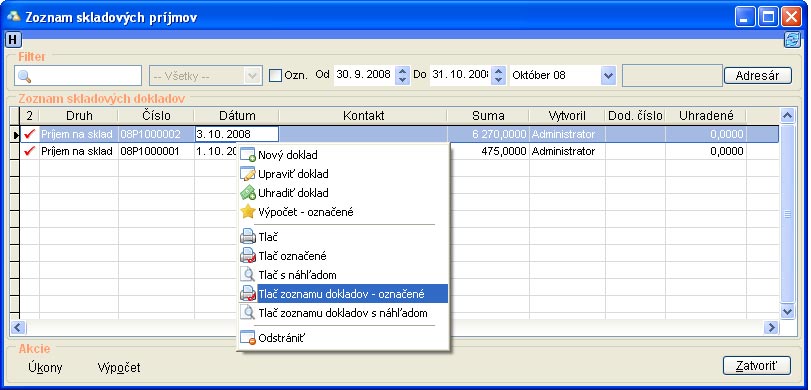Click the Odstrániť delete icon

(248, 338)
